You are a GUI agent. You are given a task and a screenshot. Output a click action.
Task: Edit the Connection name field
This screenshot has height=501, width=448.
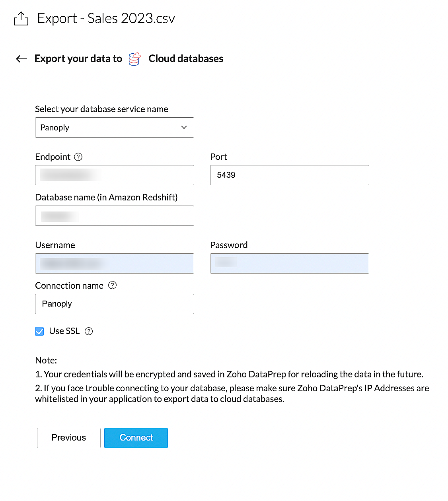[x=114, y=304]
